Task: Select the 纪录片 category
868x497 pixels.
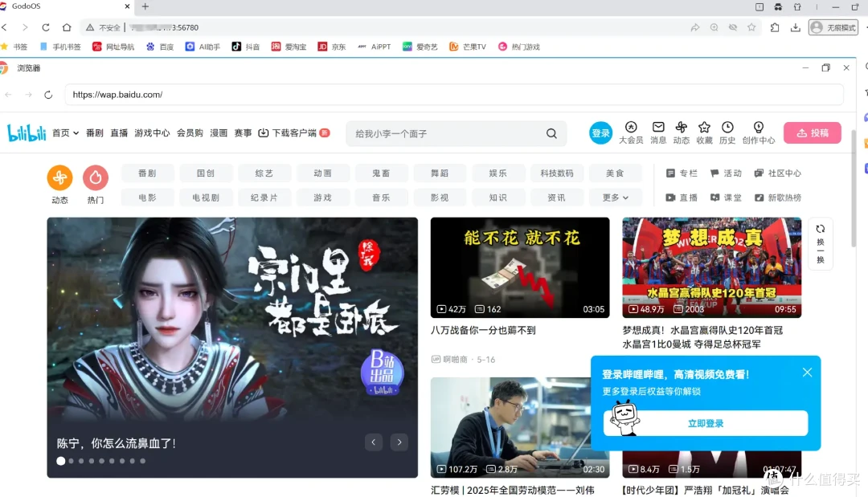Action: click(264, 198)
